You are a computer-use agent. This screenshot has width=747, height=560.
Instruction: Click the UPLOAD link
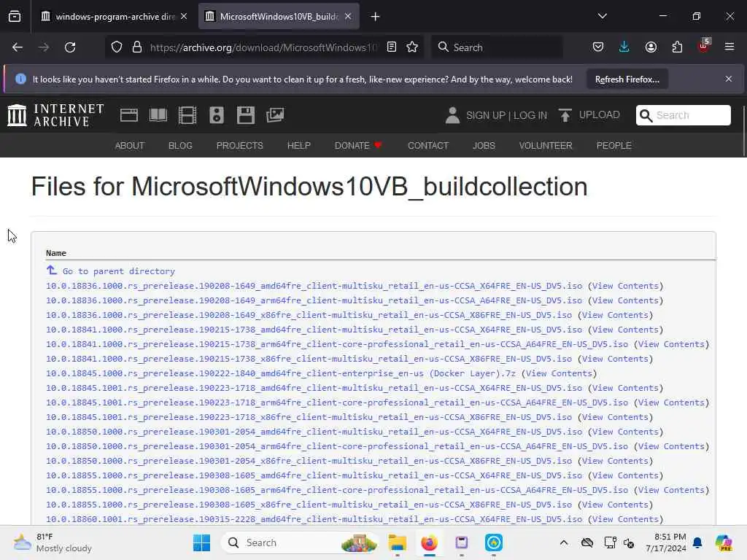(x=590, y=114)
